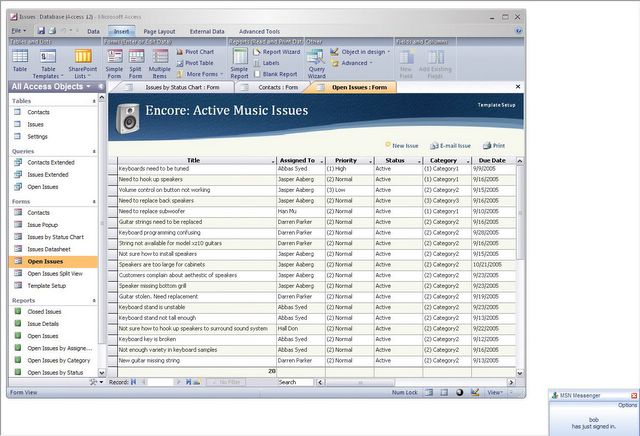Collapse the Forms group
Screen dimensions: 640x436
click(x=94, y=202)
